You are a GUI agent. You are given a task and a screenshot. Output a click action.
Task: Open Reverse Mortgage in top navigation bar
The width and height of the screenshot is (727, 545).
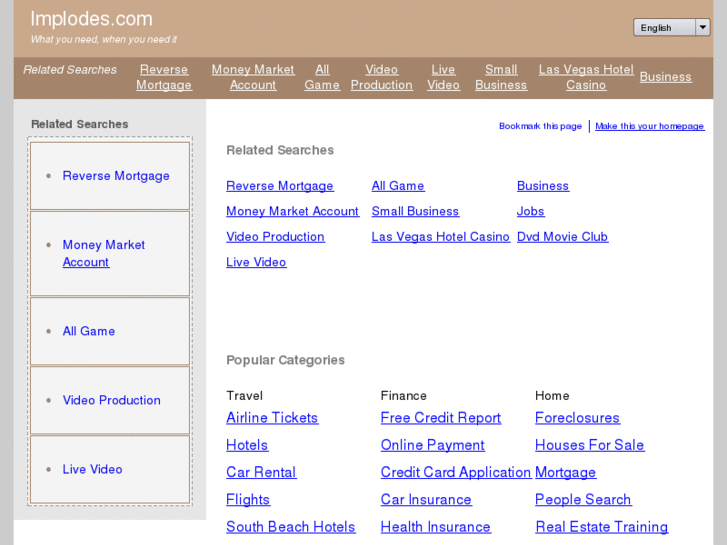pyautogui.click(x=164, y=77)
